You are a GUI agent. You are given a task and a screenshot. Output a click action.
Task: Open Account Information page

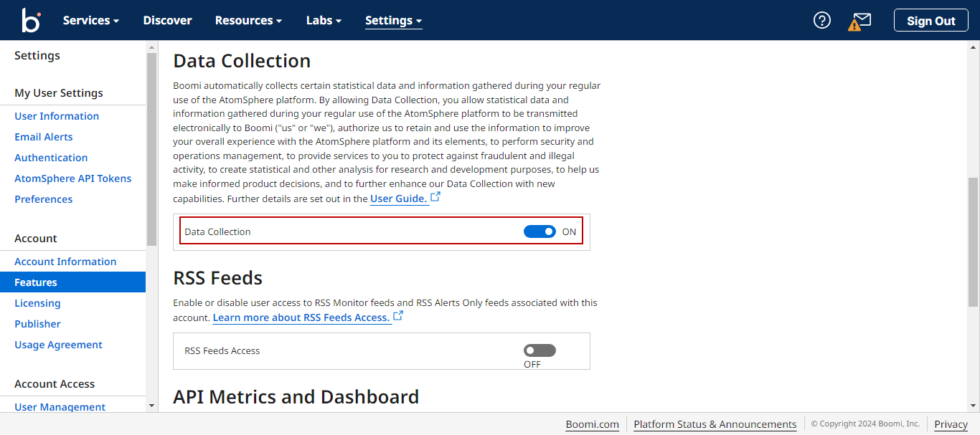point(65,262)
